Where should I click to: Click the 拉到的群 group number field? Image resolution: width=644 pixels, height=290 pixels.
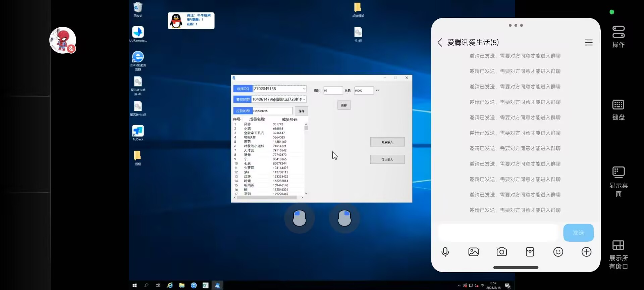point(272,111)
